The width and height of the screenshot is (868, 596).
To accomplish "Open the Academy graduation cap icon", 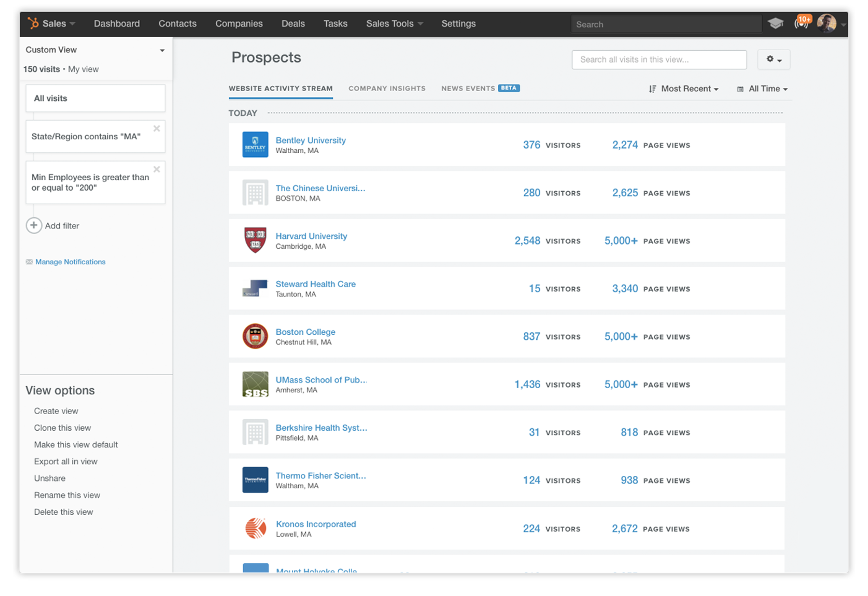I will [x=775, y=23].
